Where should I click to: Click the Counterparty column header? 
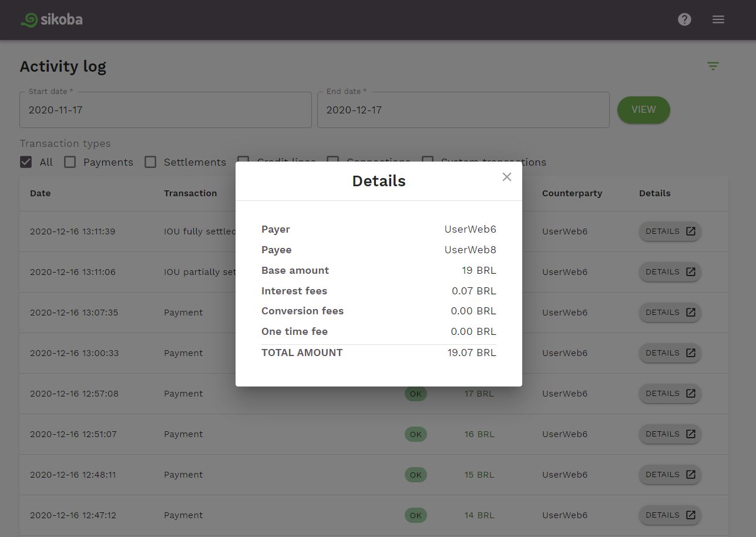coord(572,193)
